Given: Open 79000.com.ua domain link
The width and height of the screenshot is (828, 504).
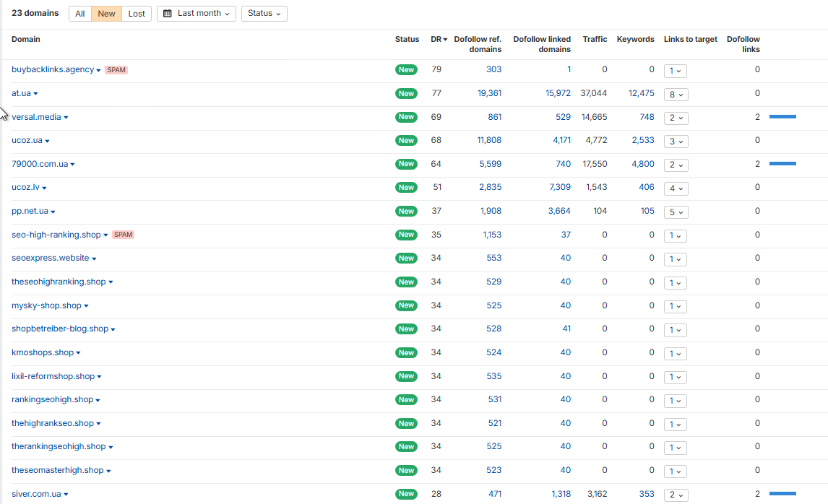Looking at the screenshot, I should 40,164.
